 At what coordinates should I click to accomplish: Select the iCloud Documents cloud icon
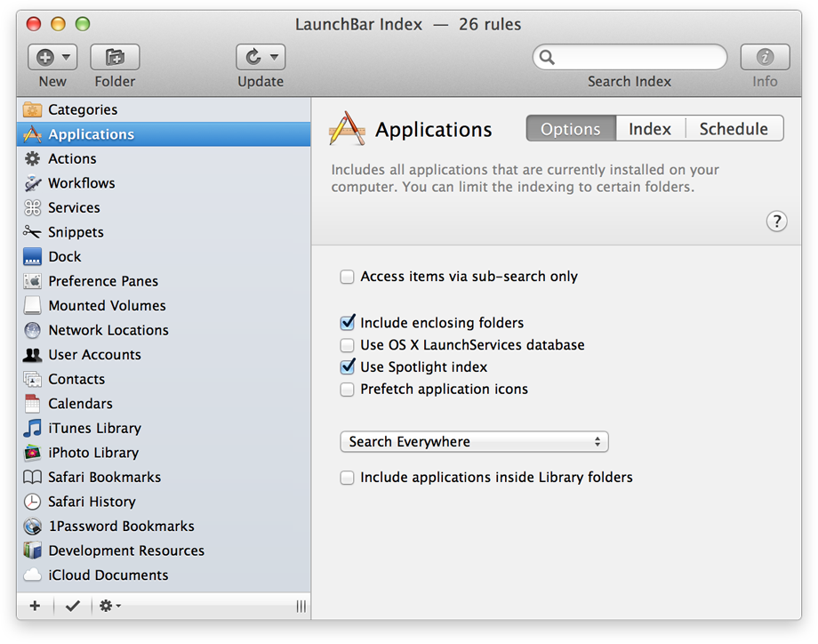pos(32,576)
